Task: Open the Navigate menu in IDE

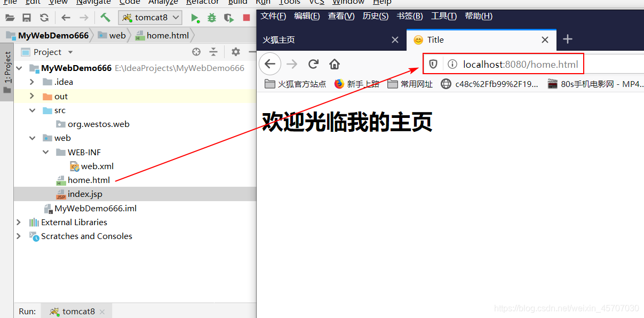Action: (x=94, y=3)
